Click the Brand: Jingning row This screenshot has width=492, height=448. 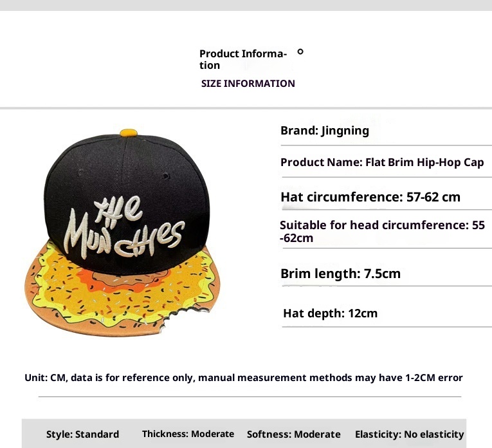coord(325,131)
